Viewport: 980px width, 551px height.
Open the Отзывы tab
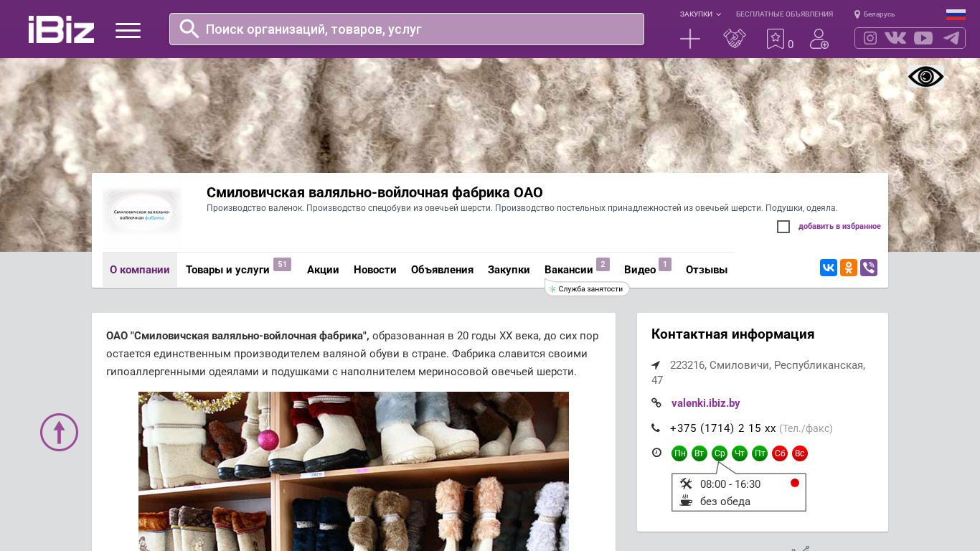pos(707,270)
